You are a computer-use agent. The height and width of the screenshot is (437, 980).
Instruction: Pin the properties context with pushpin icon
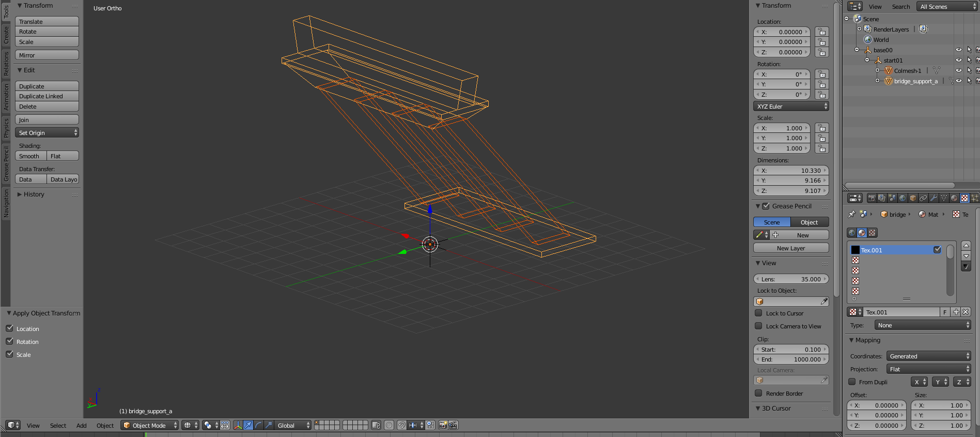[x=852, y=214]
